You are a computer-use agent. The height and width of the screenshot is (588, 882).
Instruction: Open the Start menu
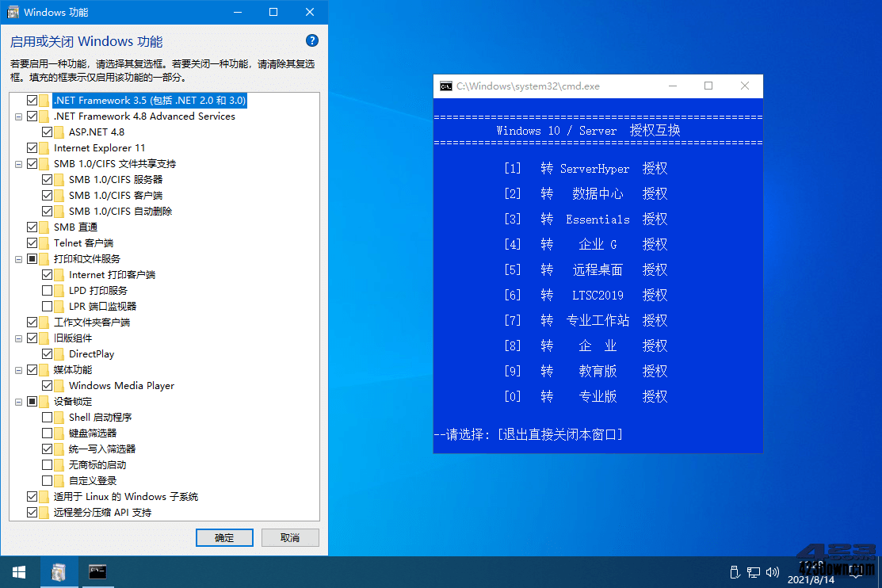click(17, 571)
